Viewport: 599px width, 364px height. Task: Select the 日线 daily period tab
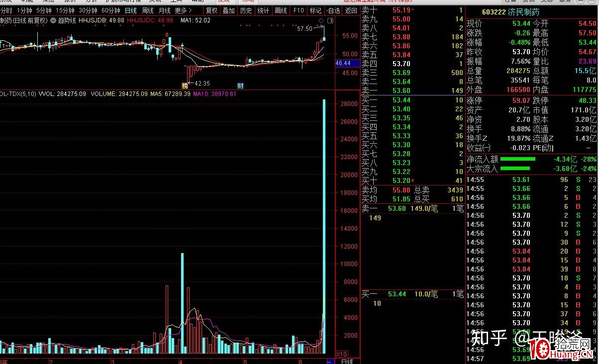point(131,10)
